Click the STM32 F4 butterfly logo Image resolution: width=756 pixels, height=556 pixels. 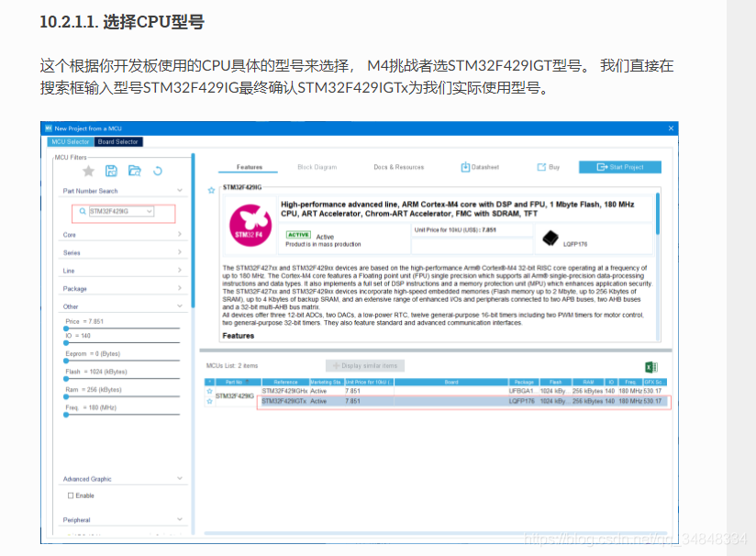[x=250, y=225]
